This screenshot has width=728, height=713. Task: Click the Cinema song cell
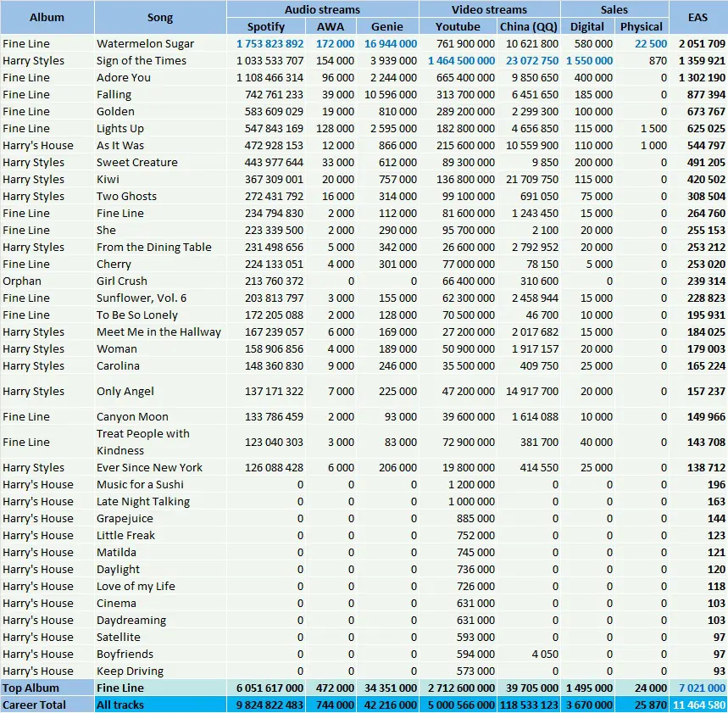point(160,603)
